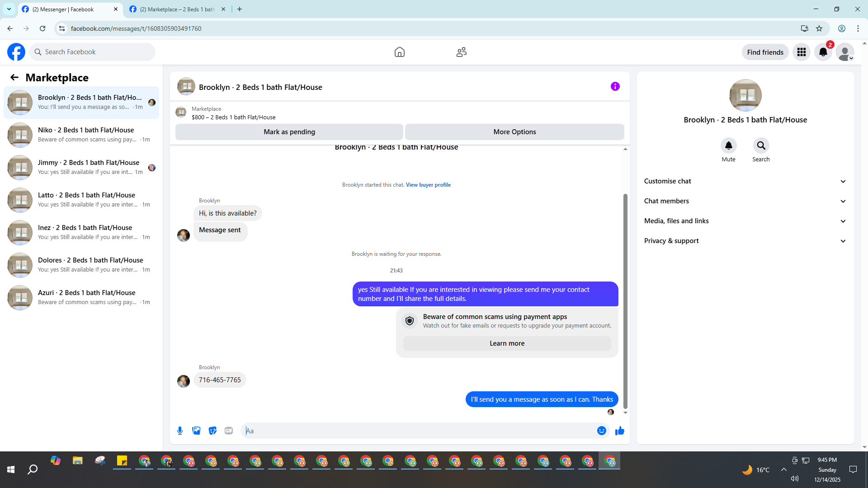
Task: Send a thumbs-up like
Action: coord(619,431)
